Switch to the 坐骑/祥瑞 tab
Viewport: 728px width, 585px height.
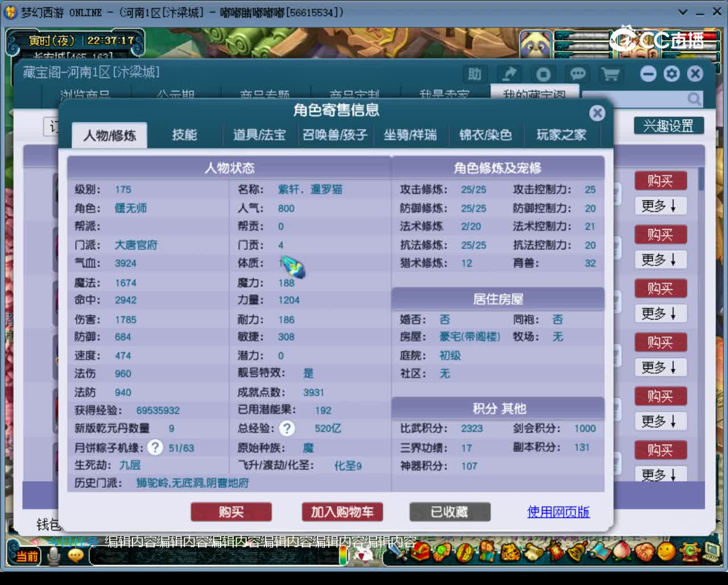410,135
